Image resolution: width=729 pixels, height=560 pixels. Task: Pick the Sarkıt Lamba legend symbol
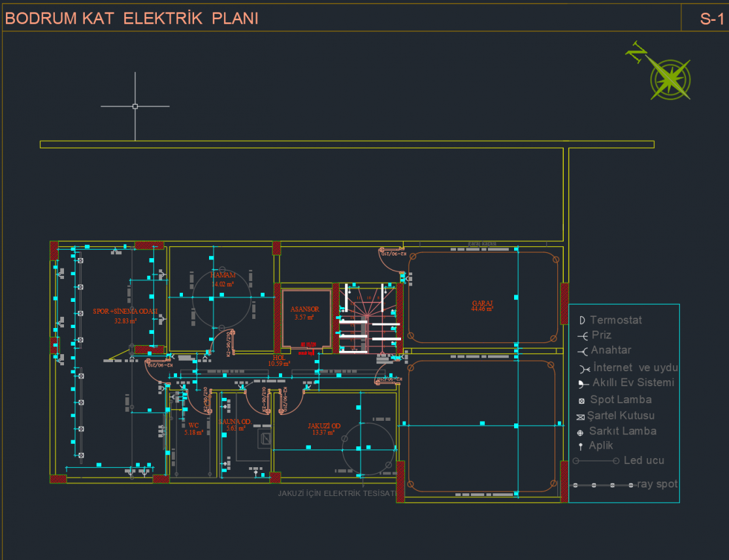(580, 433)
